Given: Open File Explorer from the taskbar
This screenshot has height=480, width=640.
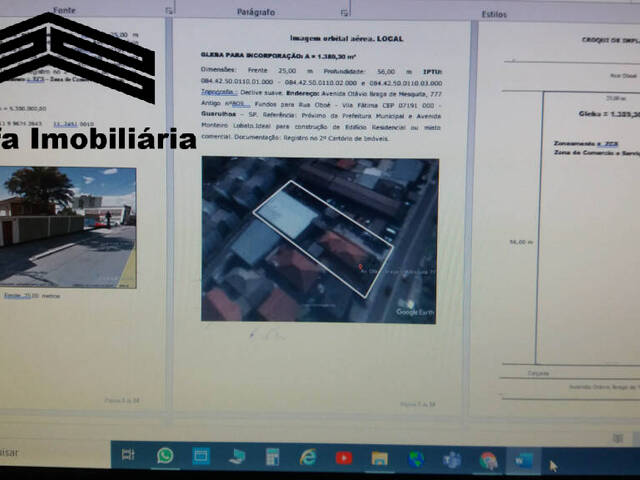Looking at the screenshot, I should point(379,458).
